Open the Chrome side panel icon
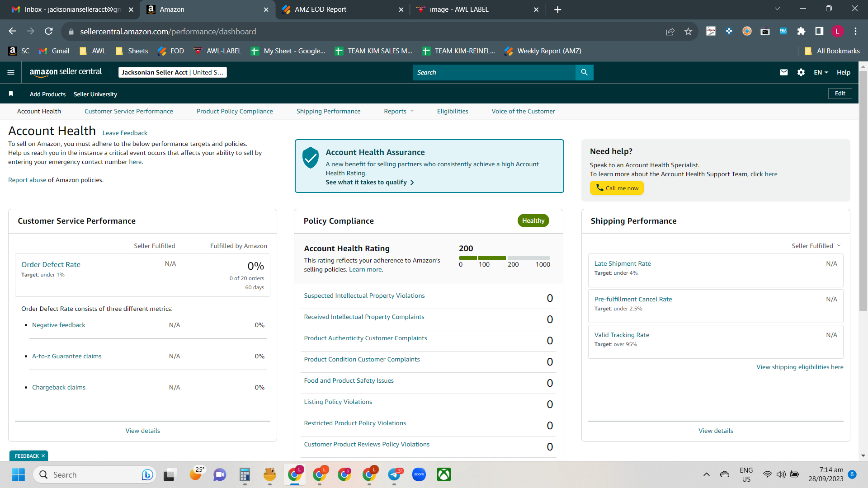 click(x=819, y=31)
